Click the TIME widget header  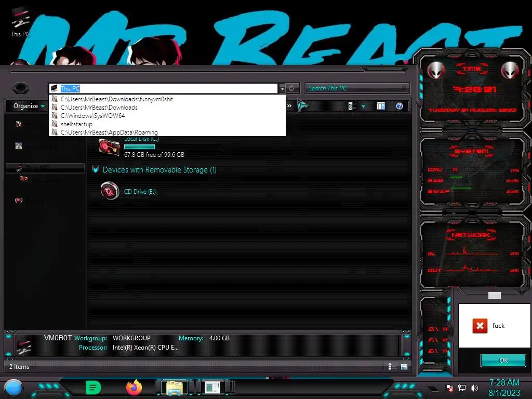472,69
